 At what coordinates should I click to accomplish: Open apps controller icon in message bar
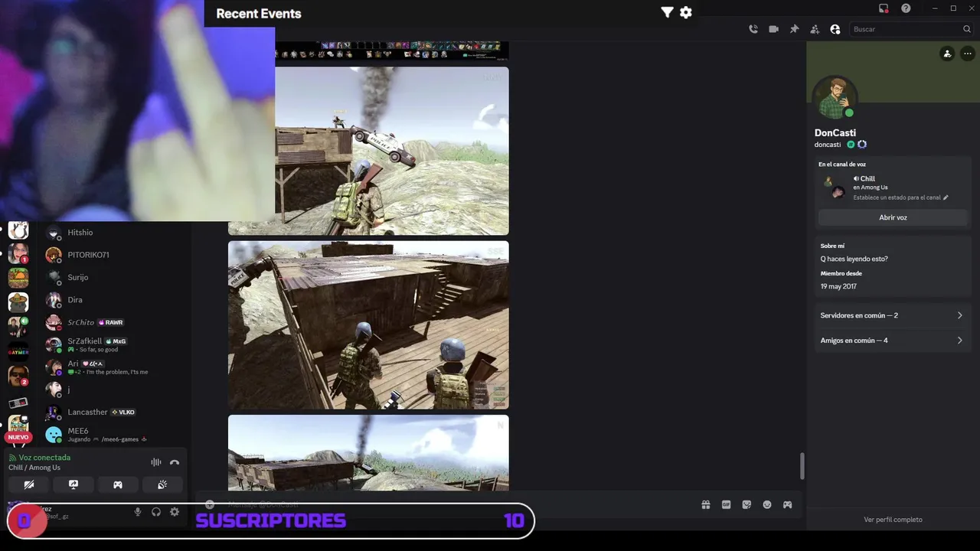click(787, 504)
